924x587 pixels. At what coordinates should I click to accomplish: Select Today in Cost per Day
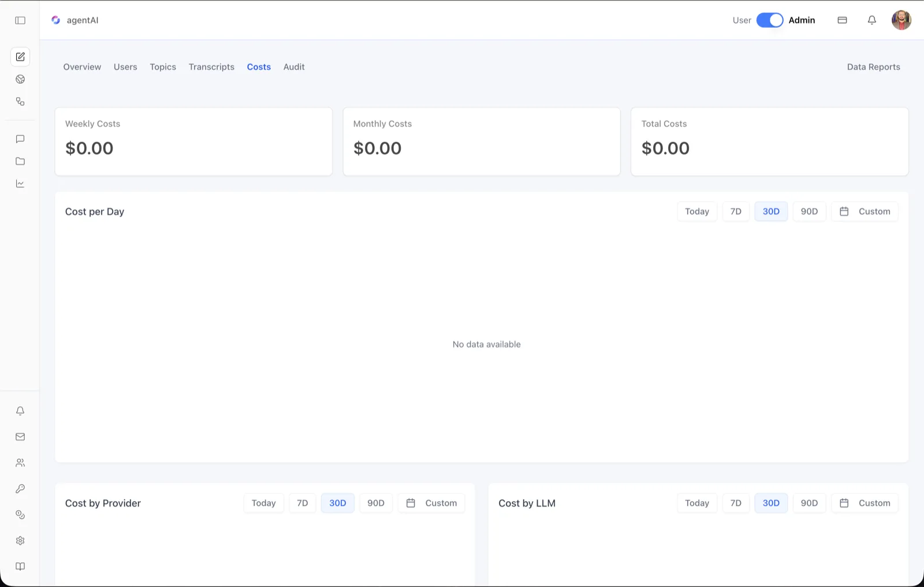(x=697, y=211)
